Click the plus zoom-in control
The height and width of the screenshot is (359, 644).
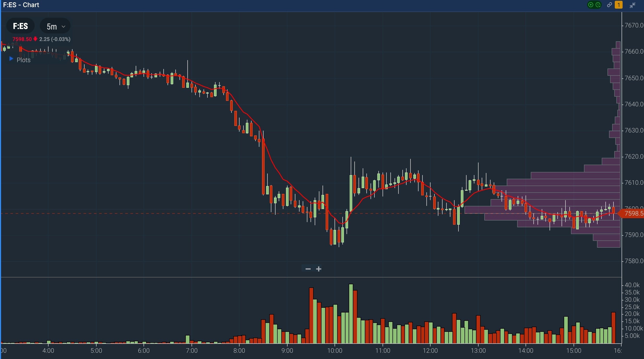click(319, 269)
